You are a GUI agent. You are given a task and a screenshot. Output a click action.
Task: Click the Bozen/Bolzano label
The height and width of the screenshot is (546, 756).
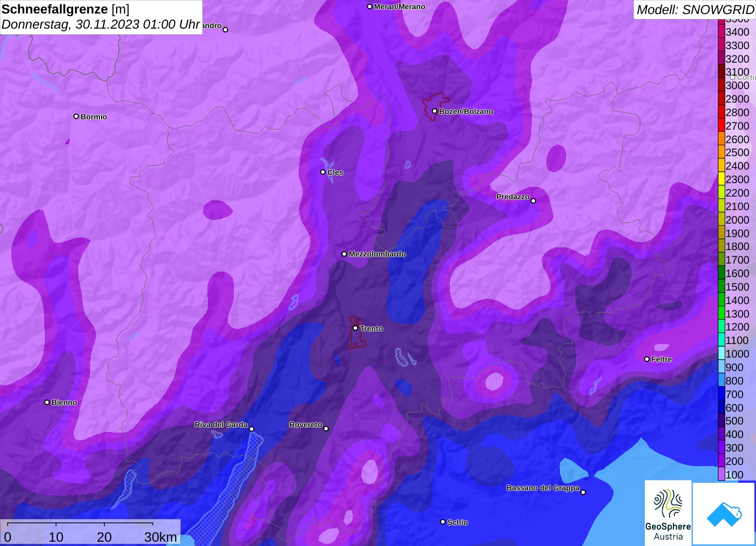click(x=466, y=111)
